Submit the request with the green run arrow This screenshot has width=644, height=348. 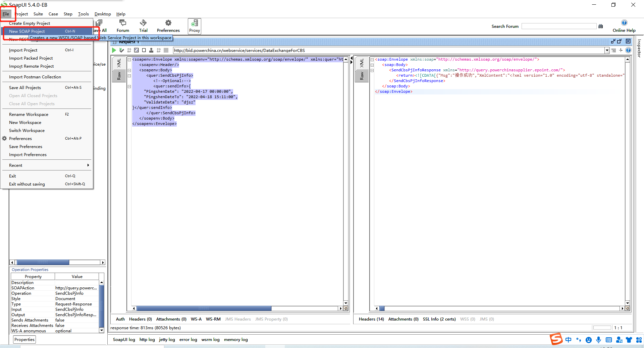pyautogui.click(x=114, y=50)
